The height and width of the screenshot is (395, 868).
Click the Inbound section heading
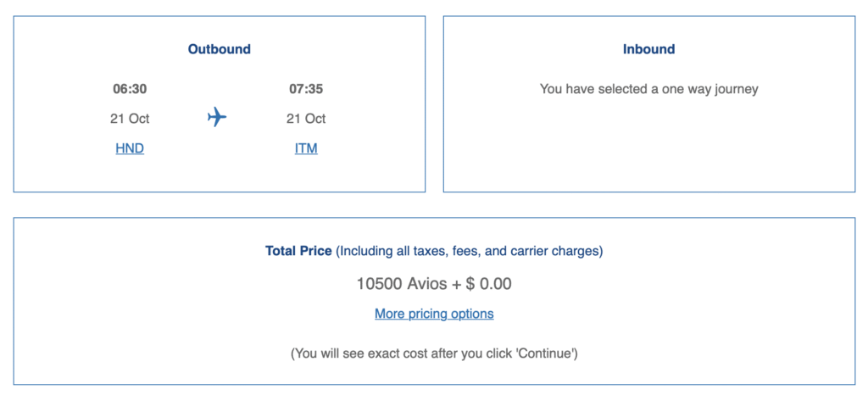648,49
